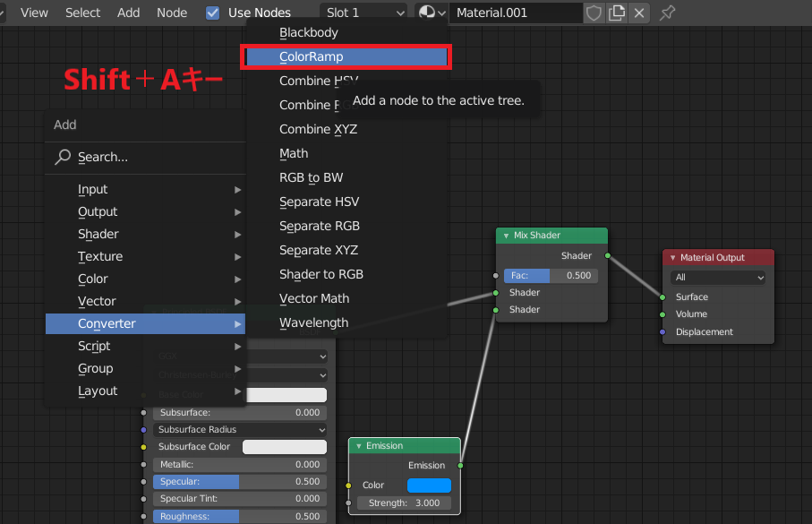Expand the Vector submenu
Screen dimensions: 812x524
coord(146,301)
